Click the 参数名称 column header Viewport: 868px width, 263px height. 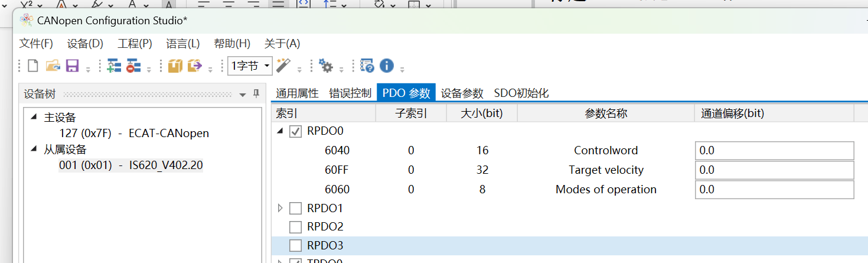tap(606, 113)
